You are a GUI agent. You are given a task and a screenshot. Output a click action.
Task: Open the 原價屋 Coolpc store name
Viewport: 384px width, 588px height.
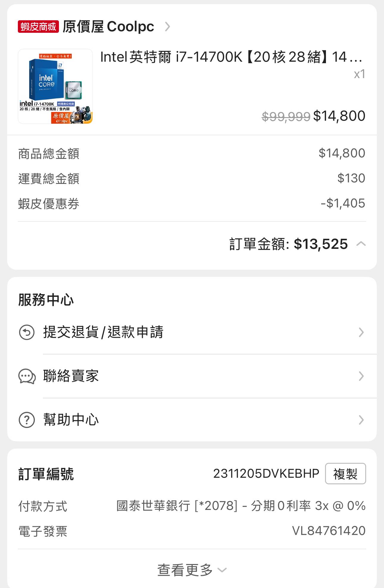click(x=108, y=27)
